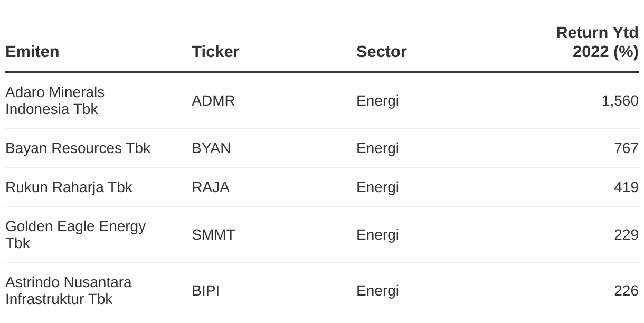Click the BYAN ticker
Screen dimensions: 644x323
pyautogui.click(x=211, y=148)
